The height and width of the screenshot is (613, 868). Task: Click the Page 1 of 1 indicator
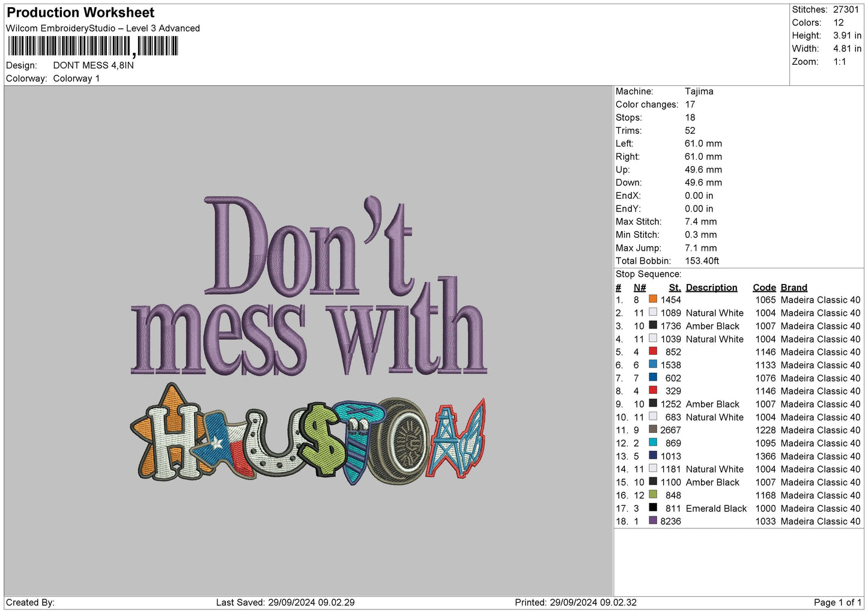coord(837,602)
